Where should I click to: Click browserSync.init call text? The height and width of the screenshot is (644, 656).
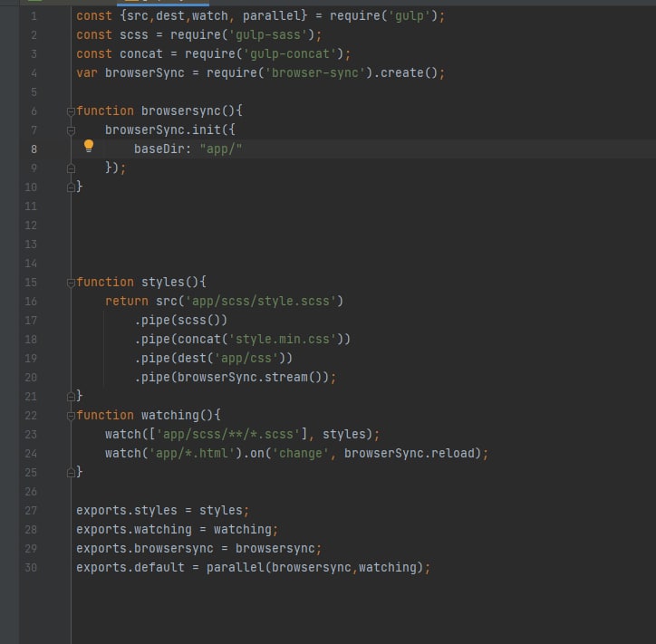point(163,130)
